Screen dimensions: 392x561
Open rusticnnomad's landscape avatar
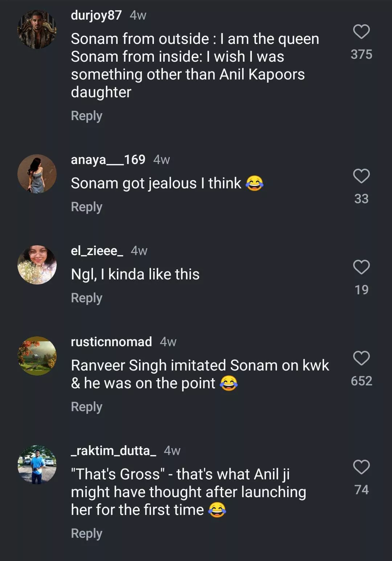(37, 356)
